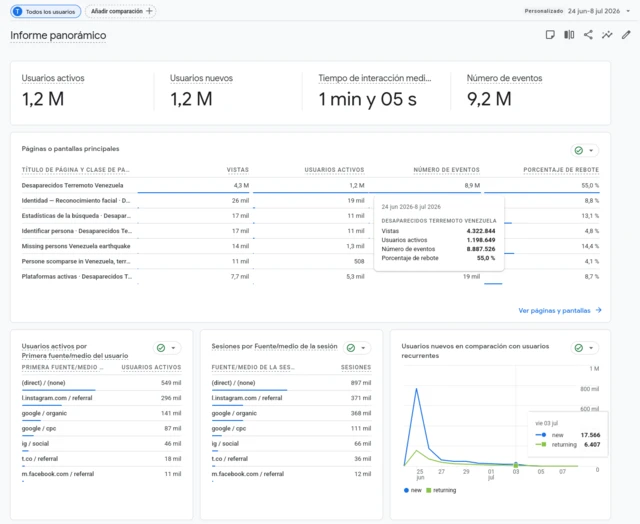Click Sesiones por Fuente/medio de la sesión title
This screenshot has width=640, height=524.
click(x=274, y=346)
